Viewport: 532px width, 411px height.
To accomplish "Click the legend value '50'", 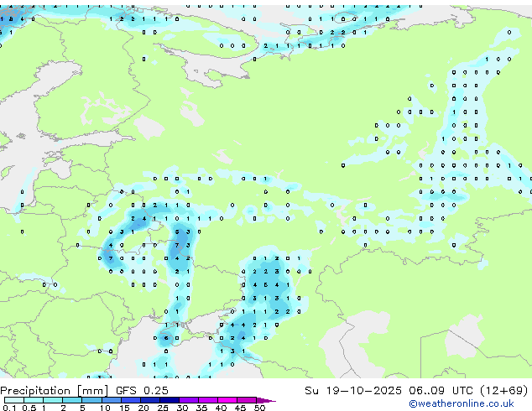I will coord(260,408).
